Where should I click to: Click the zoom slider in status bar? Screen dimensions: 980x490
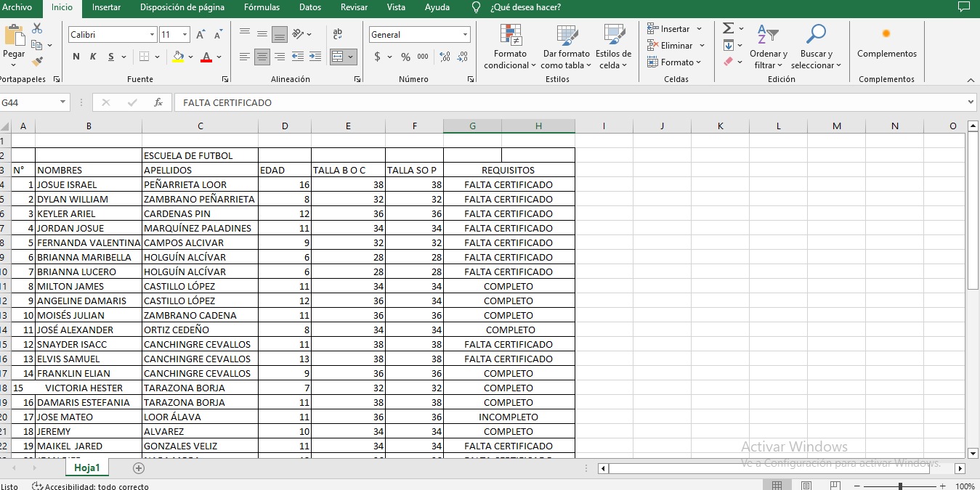point(900,486)
